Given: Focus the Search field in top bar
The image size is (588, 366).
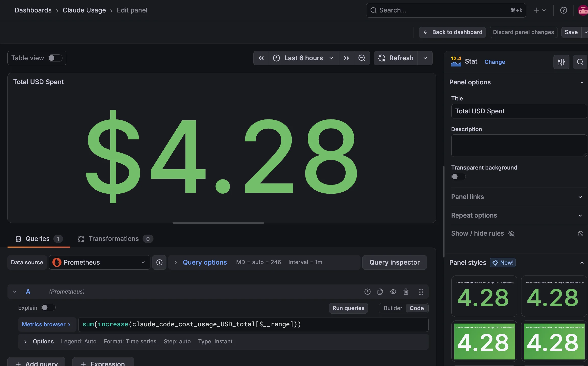Looking at the screenshot, I should click(x=446, y=10).
